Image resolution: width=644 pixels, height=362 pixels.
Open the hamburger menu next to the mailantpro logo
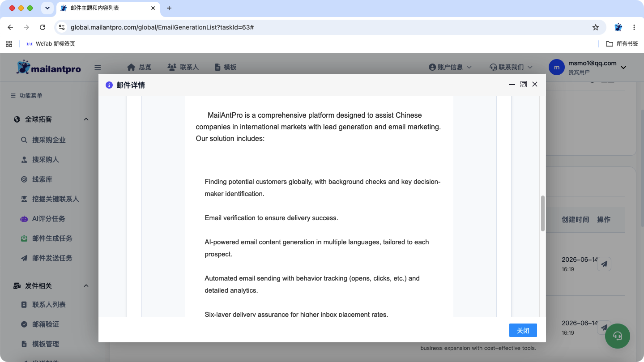tap(98, 68)
